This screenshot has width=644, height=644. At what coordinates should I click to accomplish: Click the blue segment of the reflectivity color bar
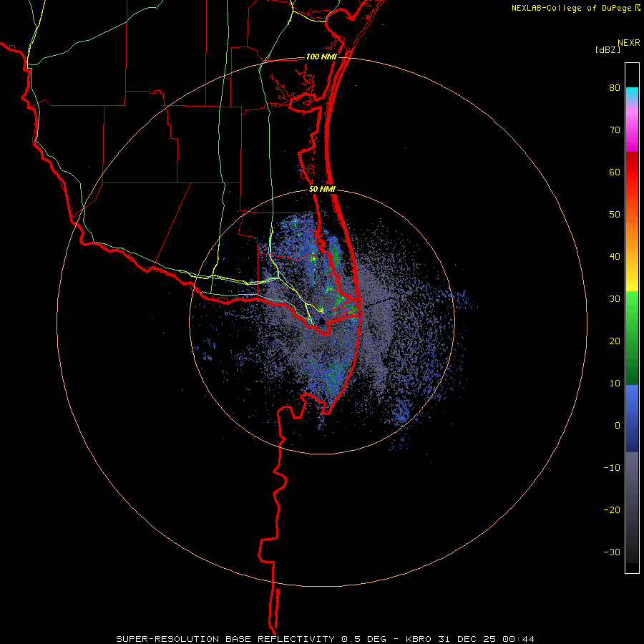[632, 419]
